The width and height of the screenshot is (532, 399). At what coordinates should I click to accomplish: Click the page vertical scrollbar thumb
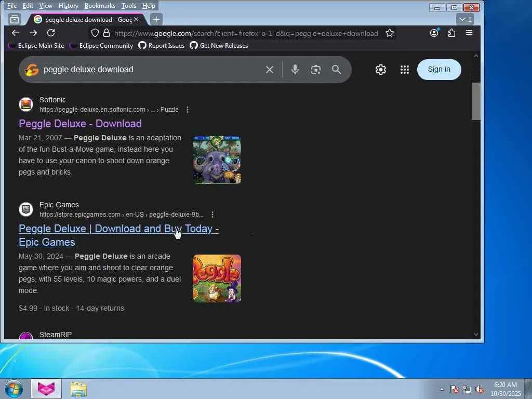[476, 101]
